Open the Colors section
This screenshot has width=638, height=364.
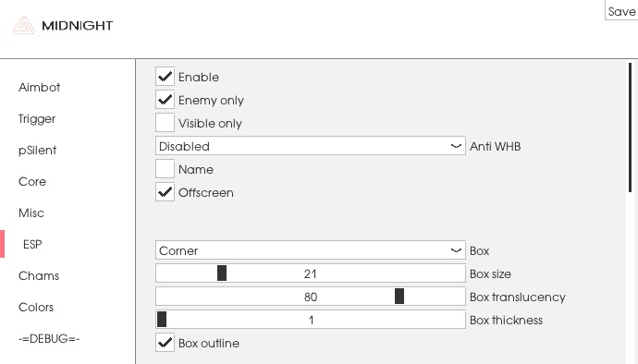(36, 307)
